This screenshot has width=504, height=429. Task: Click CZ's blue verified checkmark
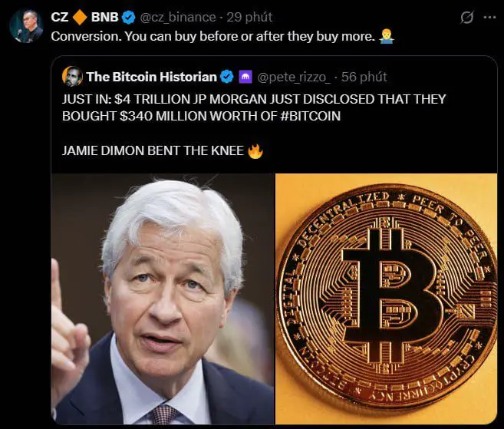point(128,18)
